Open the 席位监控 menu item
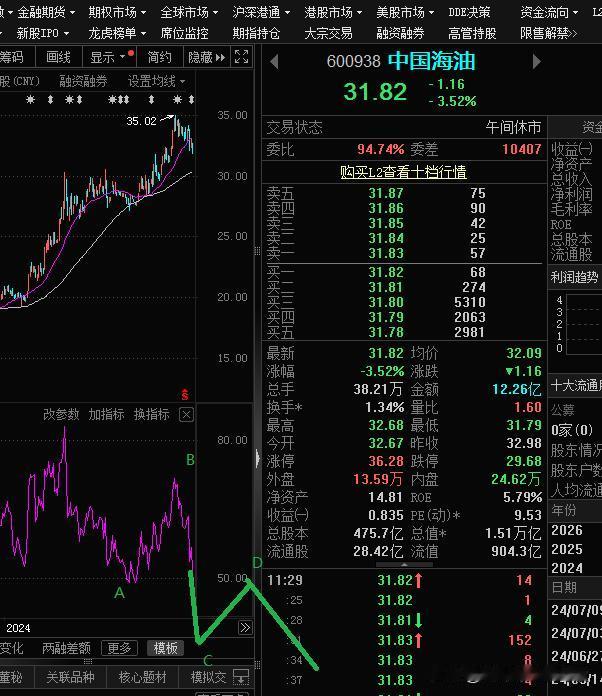This screenshot has height=696, width=602. tap(184, 33)
